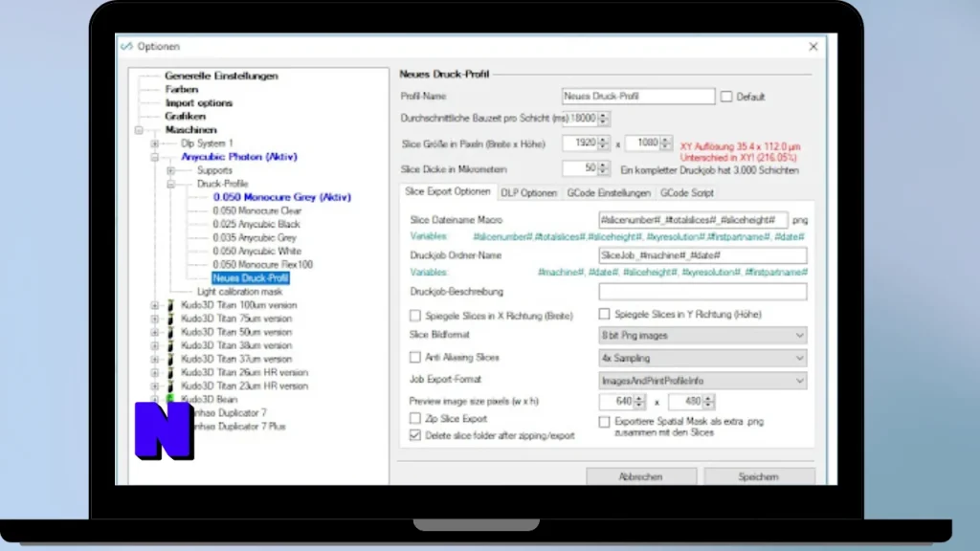Click the machine icon beside Kudo3D Titan 26um HR version

[170, 372]
